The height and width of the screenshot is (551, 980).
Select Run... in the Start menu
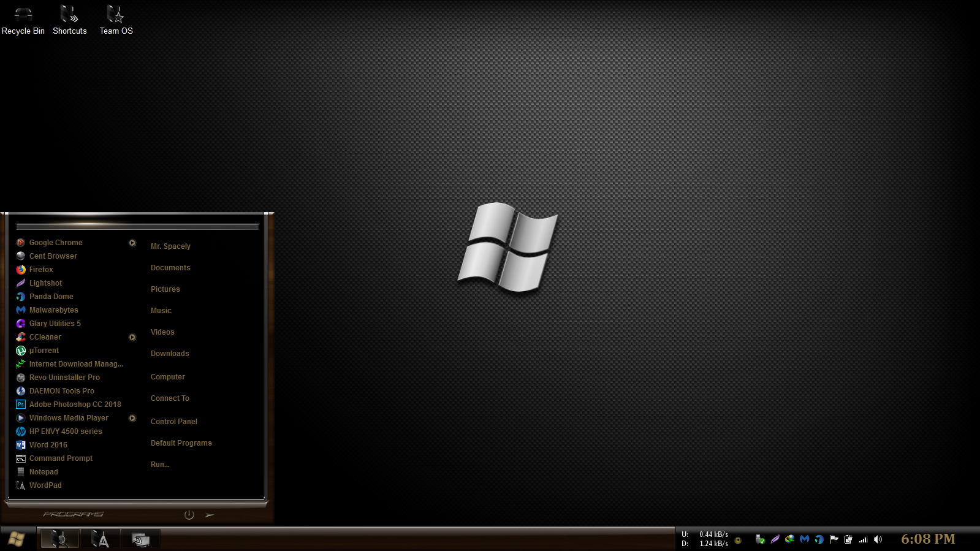(160, 465)
